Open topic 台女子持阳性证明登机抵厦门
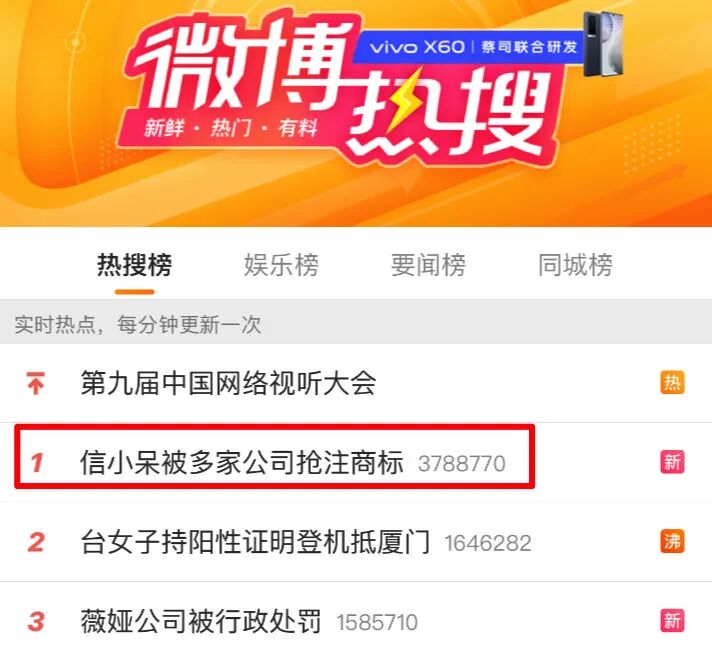 255,542
